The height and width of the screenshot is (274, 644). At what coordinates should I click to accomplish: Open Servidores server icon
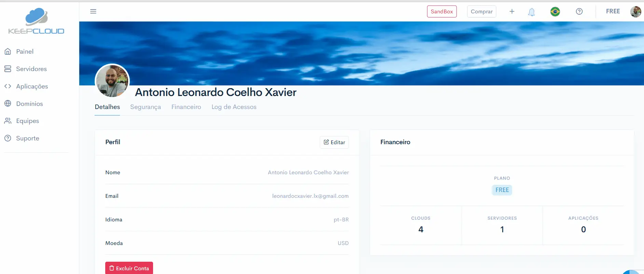click(8, 69)
